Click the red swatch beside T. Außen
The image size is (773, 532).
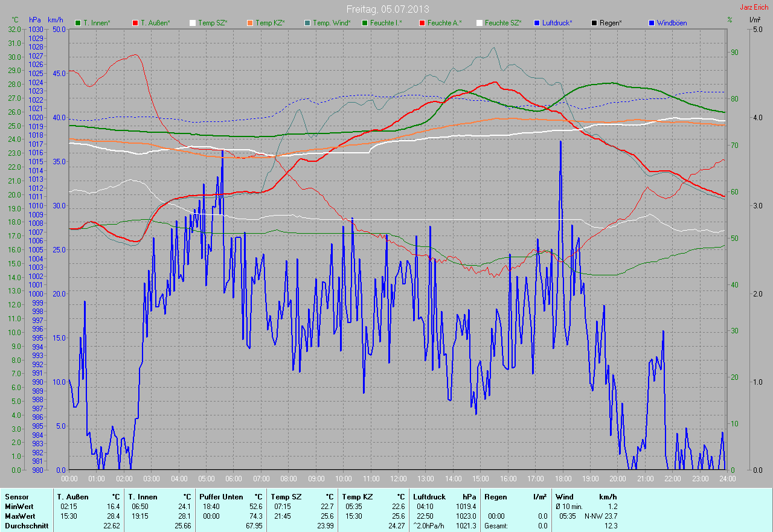[135, 23]
